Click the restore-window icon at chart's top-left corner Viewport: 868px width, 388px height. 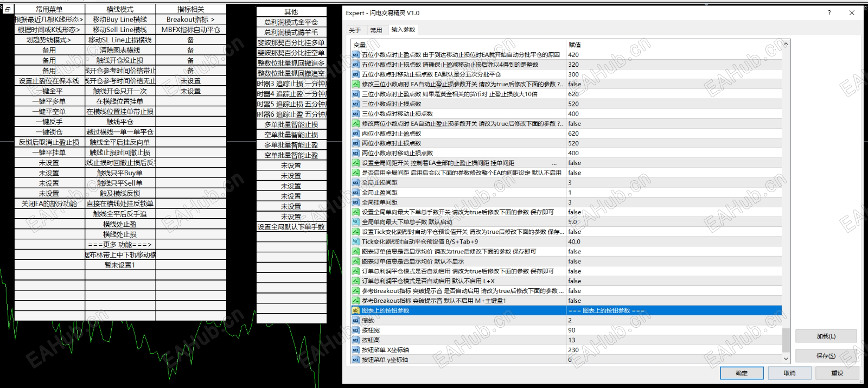click(7, 9)
